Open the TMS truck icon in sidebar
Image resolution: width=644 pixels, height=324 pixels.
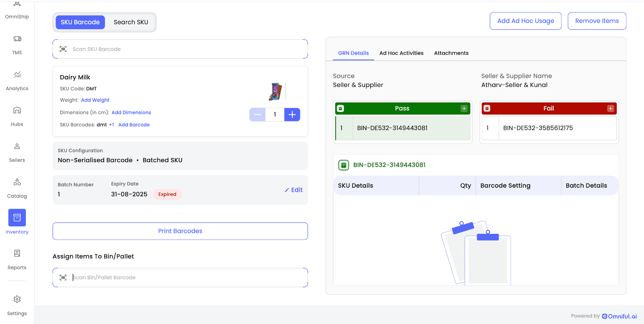(x=17, y=39)
